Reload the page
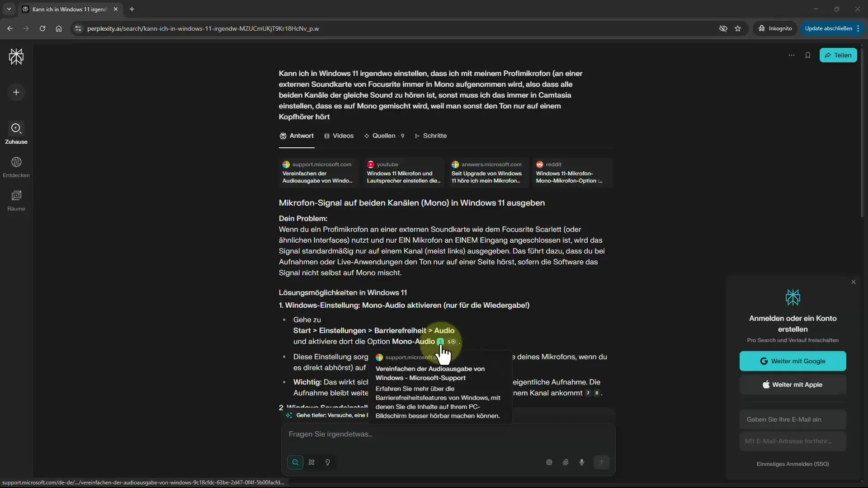 click(42, 28)
